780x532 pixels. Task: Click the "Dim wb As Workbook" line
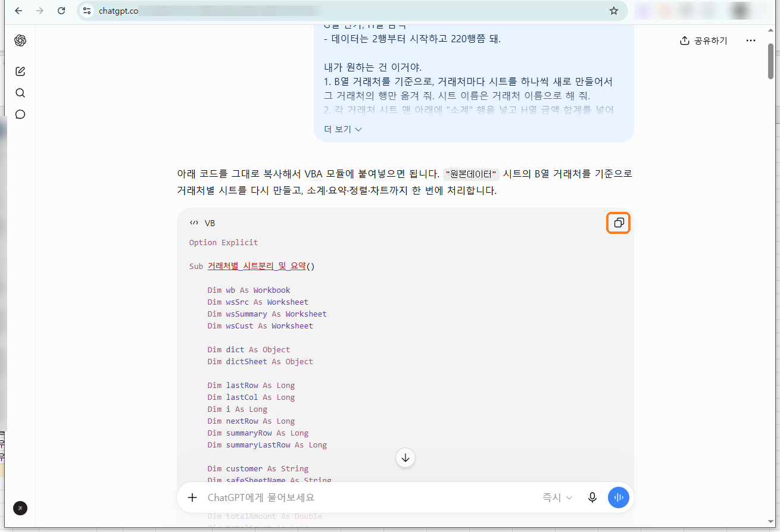pyautogui.click(x=249, y=290)
